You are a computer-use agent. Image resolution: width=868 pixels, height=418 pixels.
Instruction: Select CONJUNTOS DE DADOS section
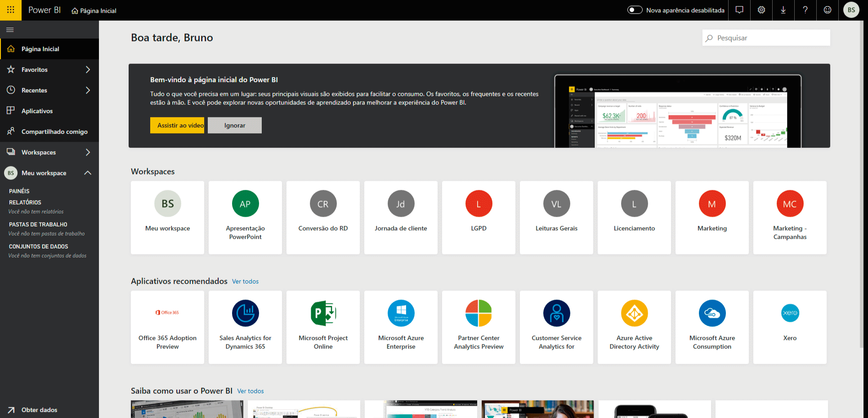[39, 246]
